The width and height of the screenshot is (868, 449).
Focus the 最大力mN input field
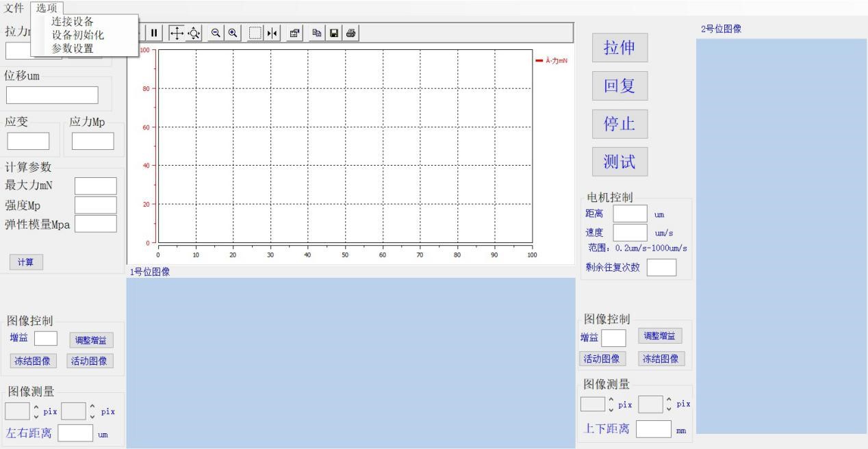[x=96, y=185]
